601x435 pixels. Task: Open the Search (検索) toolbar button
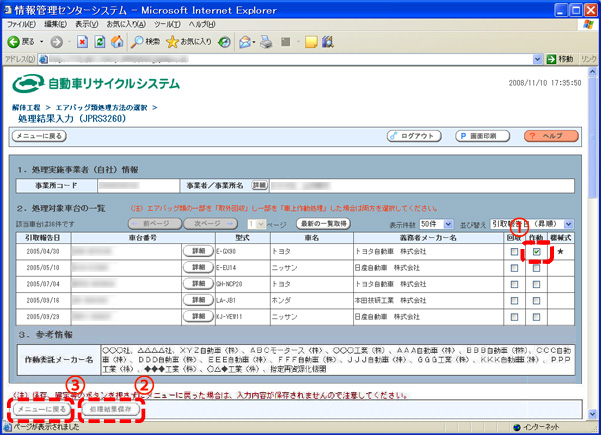(145, 42)
